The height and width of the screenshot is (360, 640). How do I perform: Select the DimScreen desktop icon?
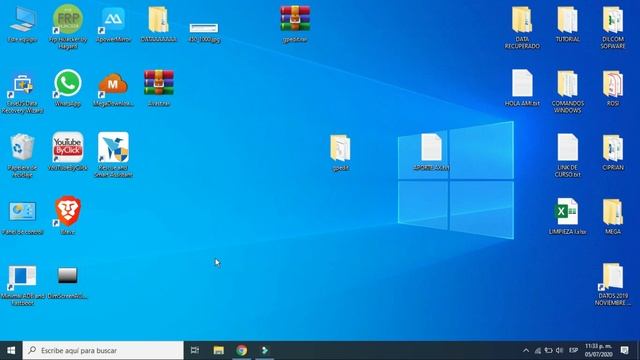(x=68, y=276)
